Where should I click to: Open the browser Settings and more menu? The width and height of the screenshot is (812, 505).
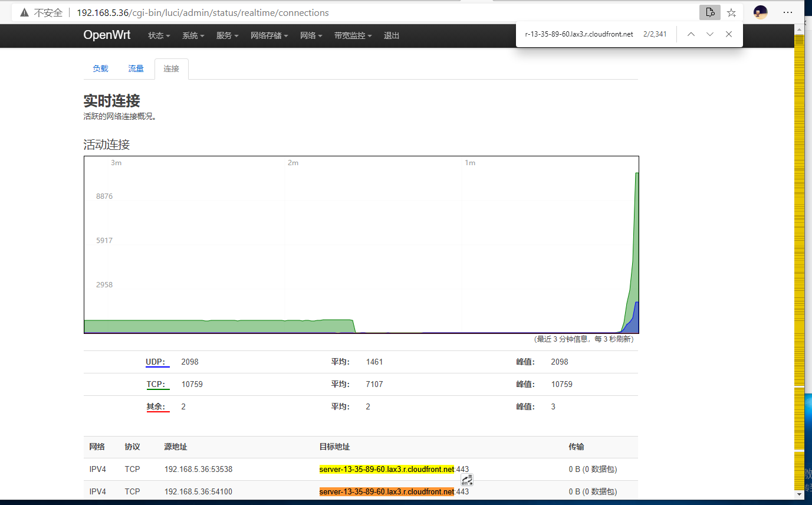pyautogui.click(x=788, y=12)
